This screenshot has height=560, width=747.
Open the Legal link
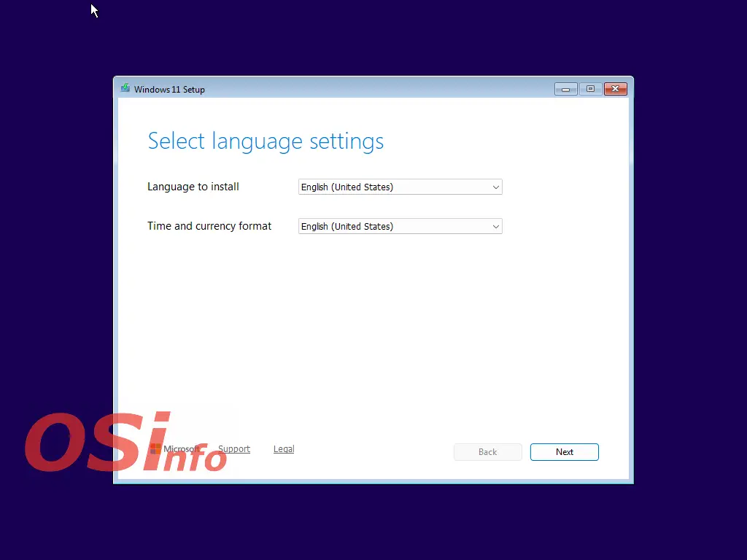click(x=284, y=449)
